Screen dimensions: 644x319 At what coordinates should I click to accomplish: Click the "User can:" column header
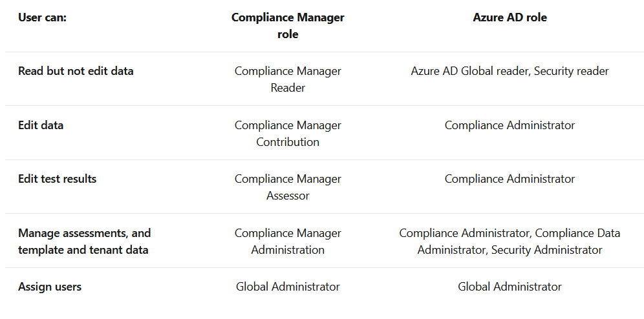pos(42,17)
